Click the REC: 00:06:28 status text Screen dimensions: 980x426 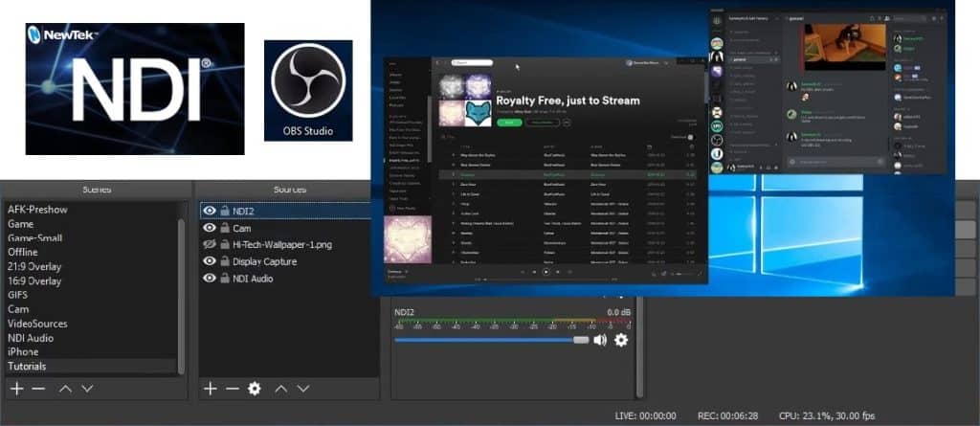[727, 415]
